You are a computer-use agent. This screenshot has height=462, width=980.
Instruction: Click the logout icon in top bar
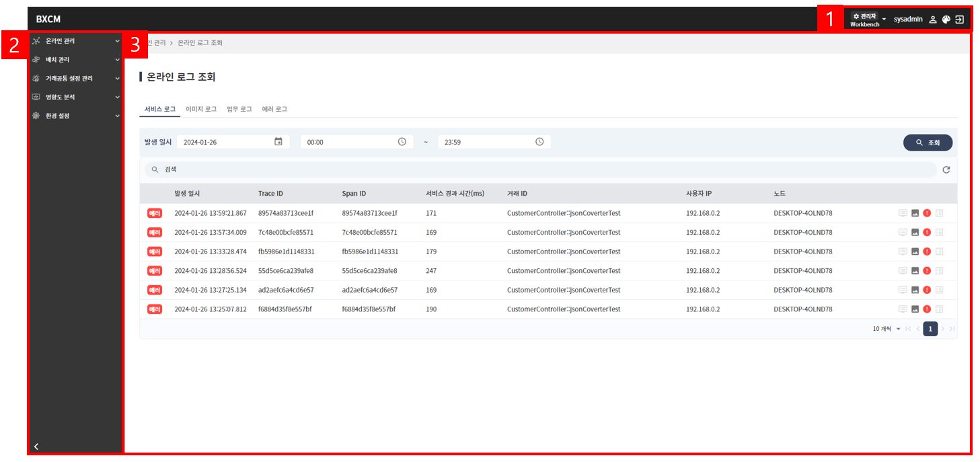click(x=959, y=20)
